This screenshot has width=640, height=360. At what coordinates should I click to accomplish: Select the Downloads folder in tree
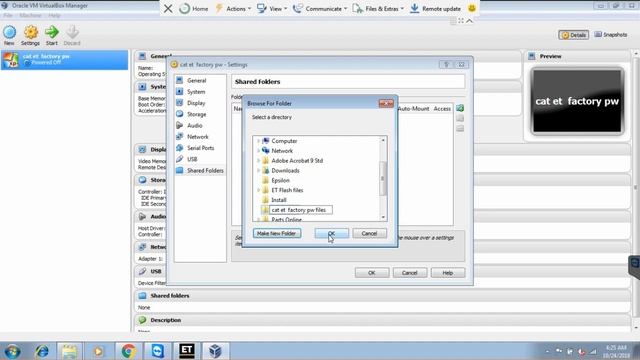click(285, 170)
